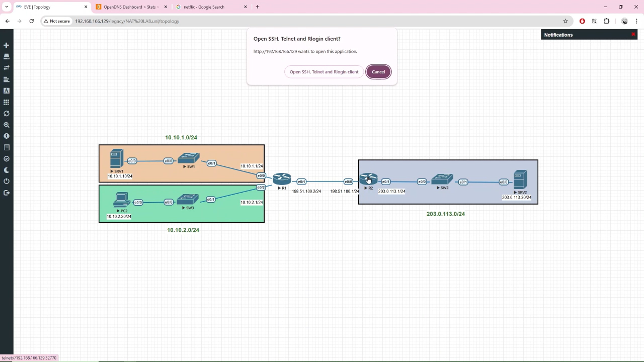644x362 pixels.
Task: Toggle Lock Lab with the power icon
Action: click(x=7, y=181)
